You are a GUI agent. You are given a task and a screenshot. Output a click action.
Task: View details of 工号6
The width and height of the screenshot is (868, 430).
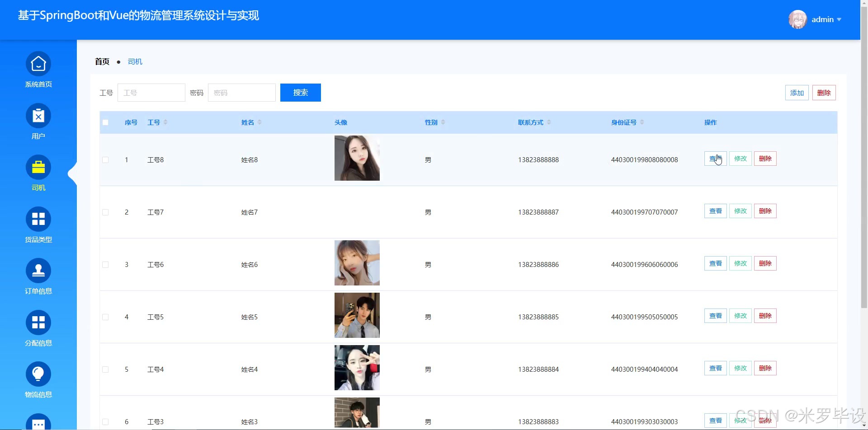point(716,263)
